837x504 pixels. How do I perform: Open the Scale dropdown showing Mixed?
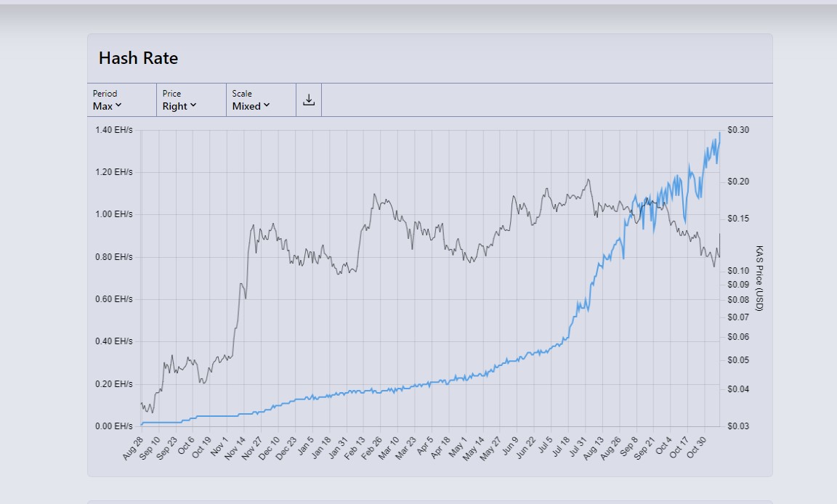pos(251,106)
